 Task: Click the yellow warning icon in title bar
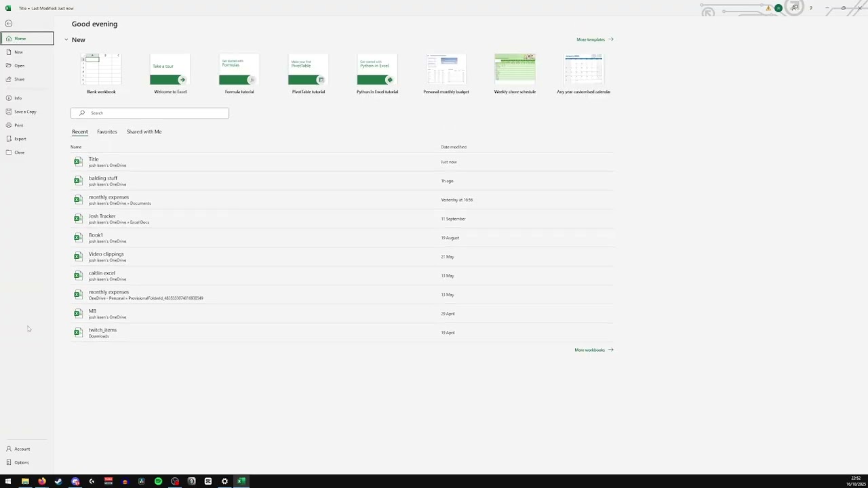[x=768, y=8]
